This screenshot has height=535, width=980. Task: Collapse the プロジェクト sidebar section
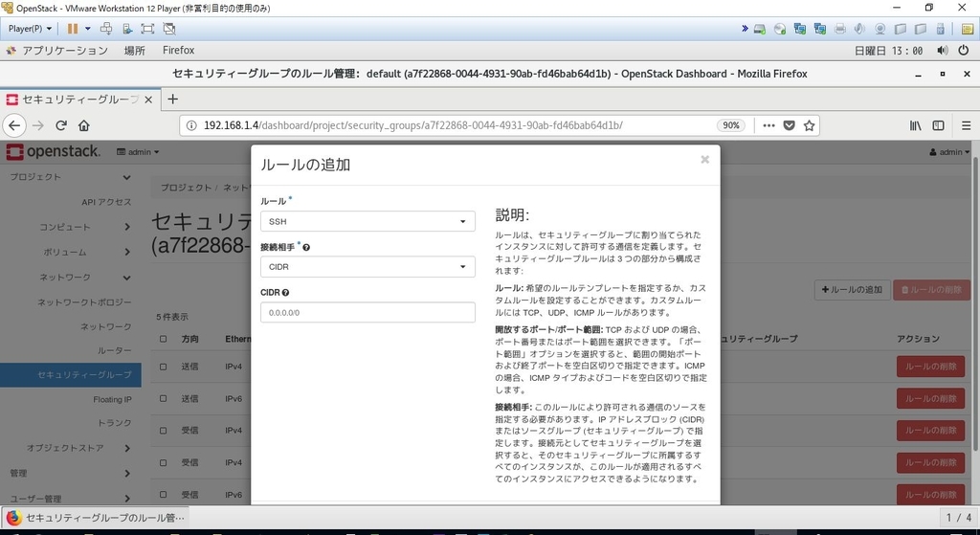pyautogui.click(x=71, y=177)
